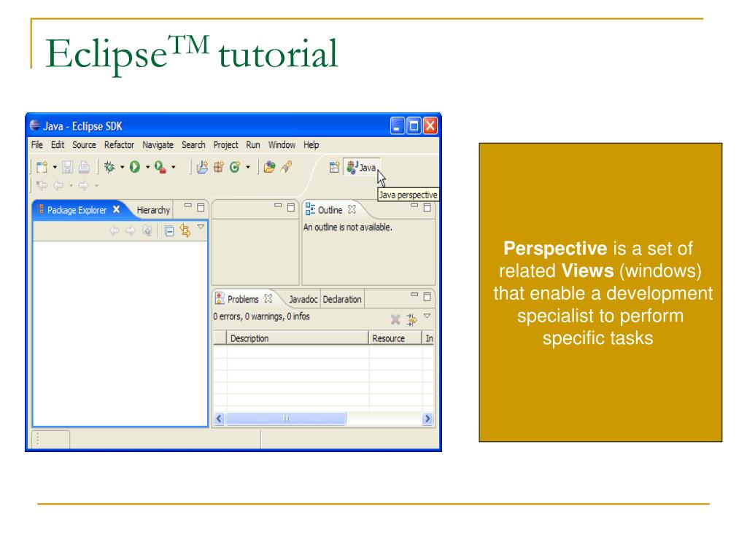This screenshot has width=747, height=560.
Task: Click the Problems Filters icon
Action: point(411,319)
